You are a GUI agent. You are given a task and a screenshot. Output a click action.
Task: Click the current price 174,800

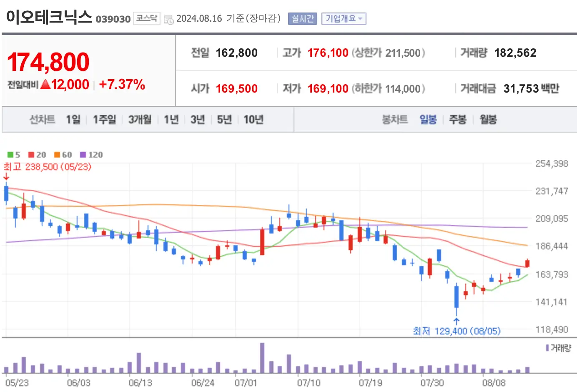pyautogui.click(x=48, y=62)
